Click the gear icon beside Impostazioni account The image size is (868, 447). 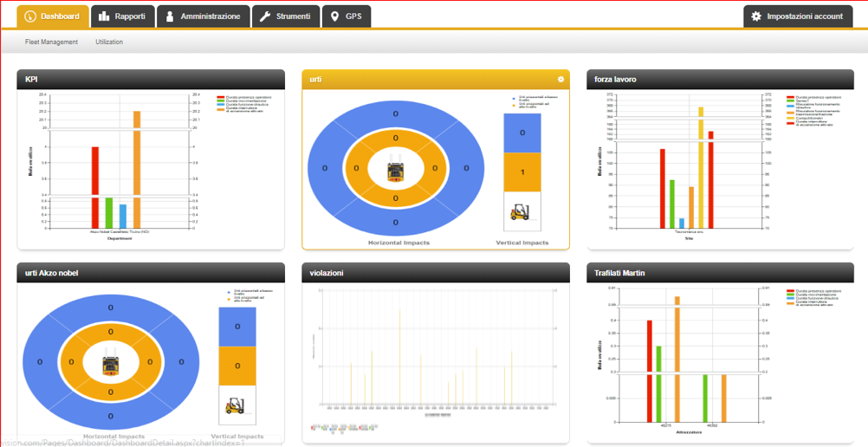coord(756,16)
